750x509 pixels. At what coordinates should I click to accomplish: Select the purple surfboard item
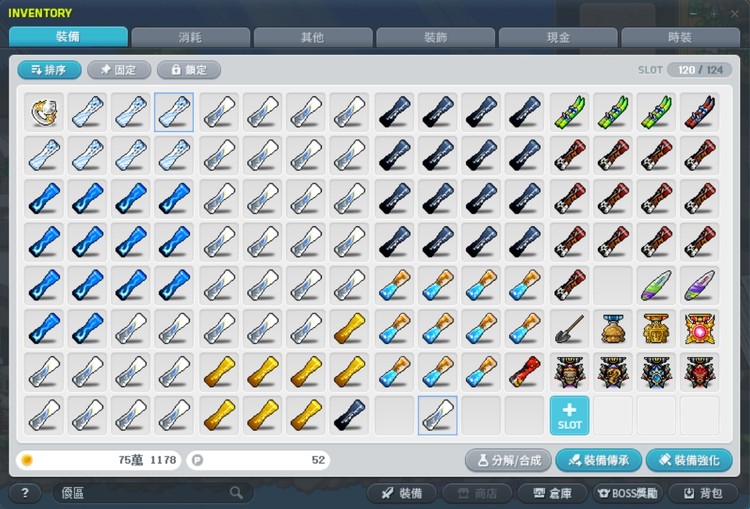coord(699,286)
